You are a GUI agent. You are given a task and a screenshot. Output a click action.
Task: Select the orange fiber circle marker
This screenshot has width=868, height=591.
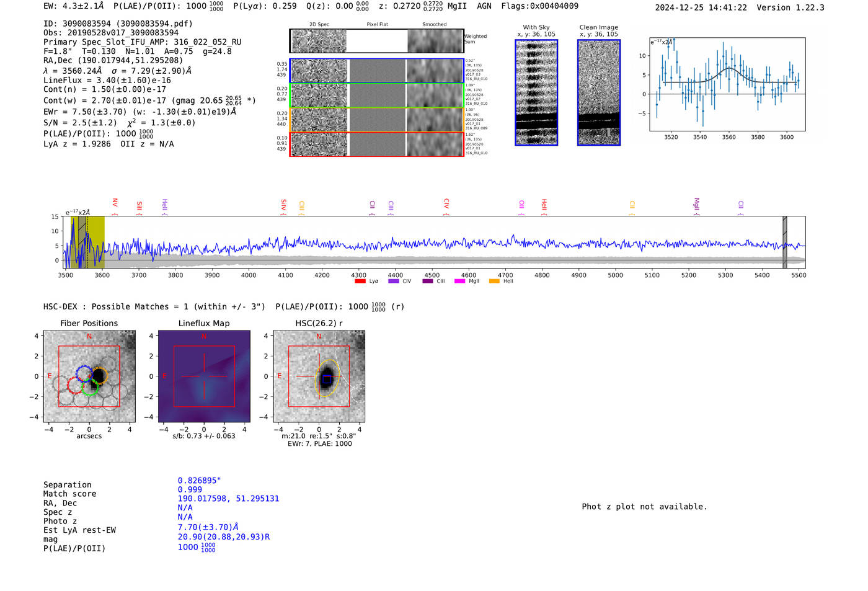[x=99, y=375]
